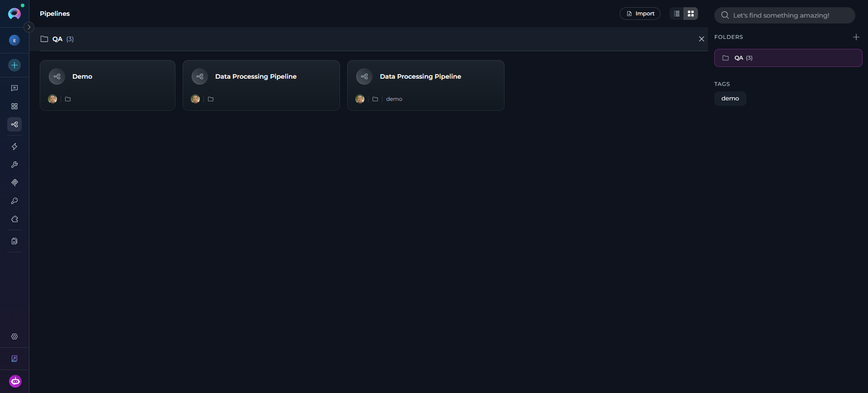
Task: Click the pipeline icon on Demo card
Action: click(57, 76)
